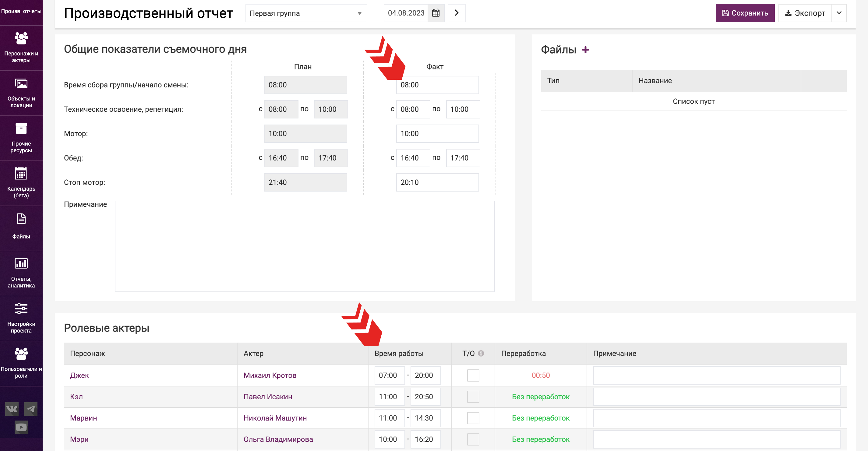Open the calendar date picker icon
Viewport: 868px width, 451px height.
click(436, 13)
